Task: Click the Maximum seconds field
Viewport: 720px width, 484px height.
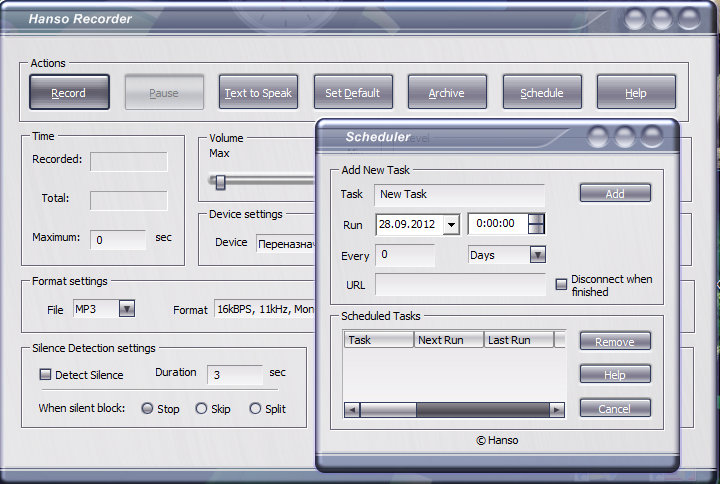Action: tap(118, 240)
